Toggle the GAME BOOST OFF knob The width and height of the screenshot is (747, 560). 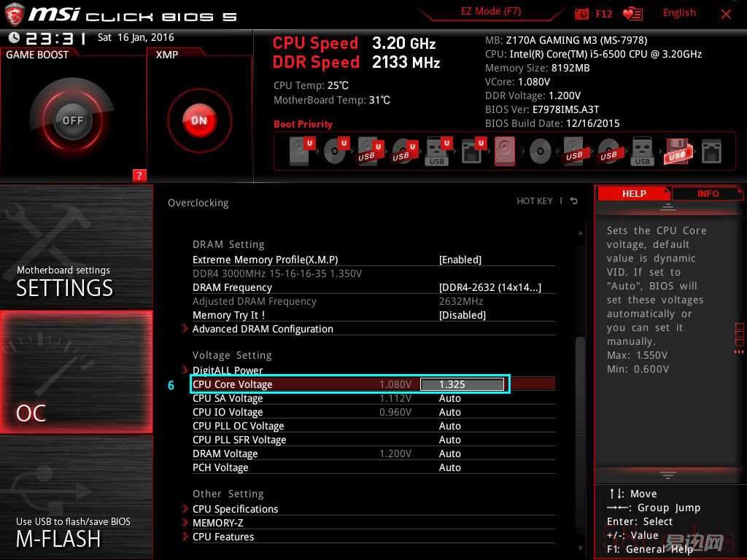point(72,120)
